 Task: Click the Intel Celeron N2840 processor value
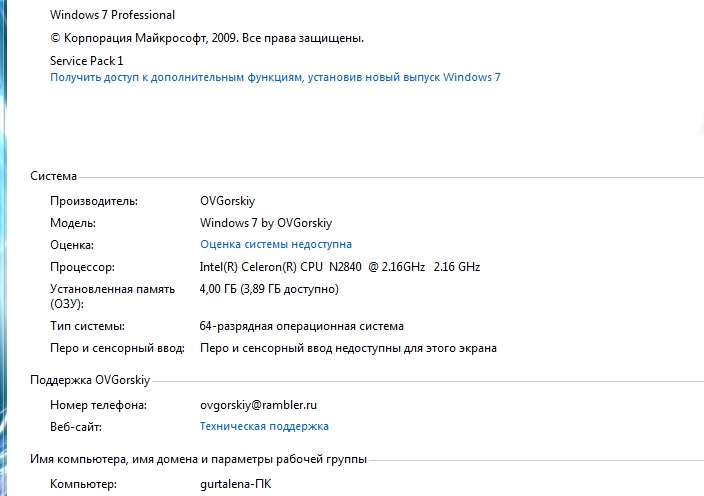[x=340, y=267]
